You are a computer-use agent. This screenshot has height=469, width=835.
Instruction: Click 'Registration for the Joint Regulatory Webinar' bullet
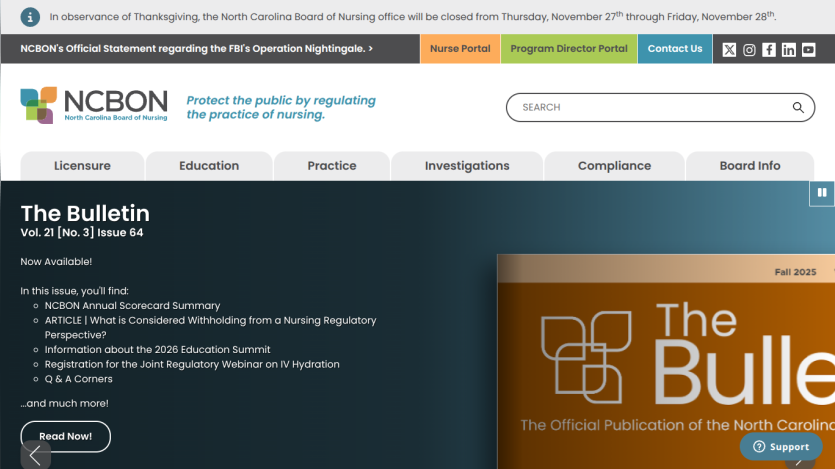coord(192,365)
